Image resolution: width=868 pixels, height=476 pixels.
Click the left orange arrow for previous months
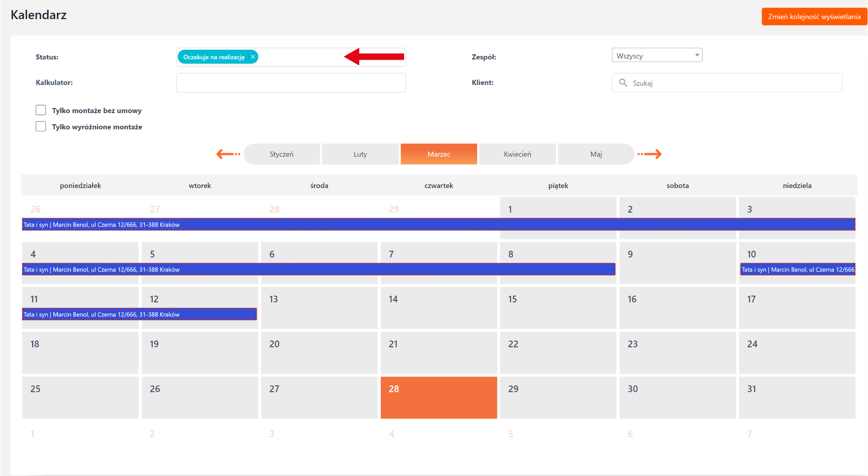pos(228,154)
